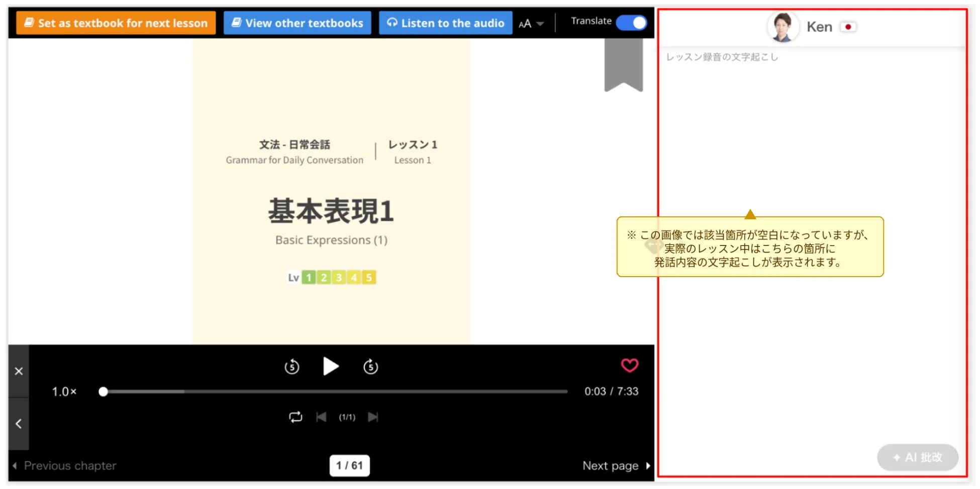Toggle the Translate switch off
Screen dimensions: 980x489
[x=631, y=23]
